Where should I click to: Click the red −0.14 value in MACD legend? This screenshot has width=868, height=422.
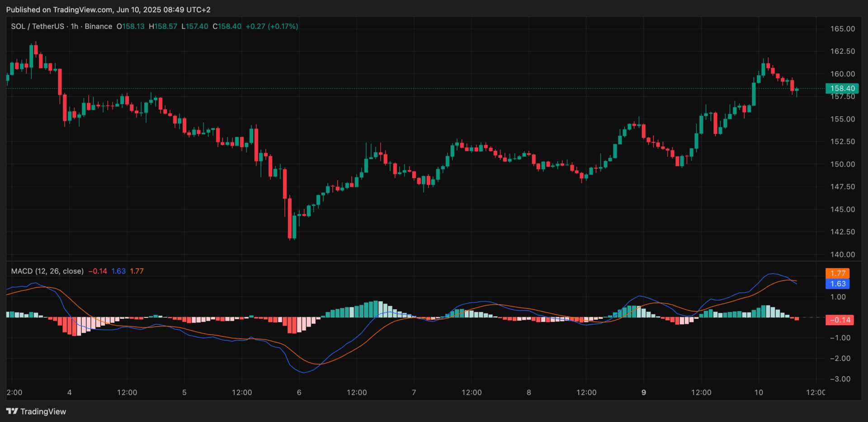tap(98, 271)
